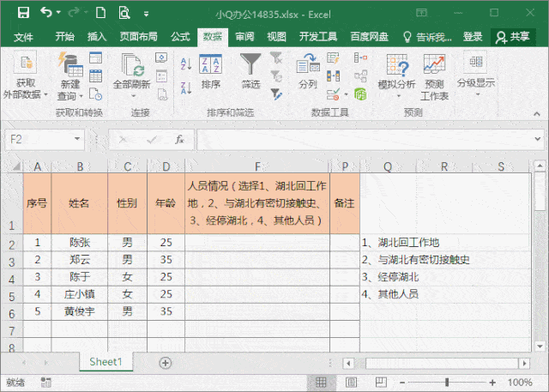The height and width of the screenshot is (392, 549).
Task: Click the Advanced filter icon
Action: (x=276, y=94)
